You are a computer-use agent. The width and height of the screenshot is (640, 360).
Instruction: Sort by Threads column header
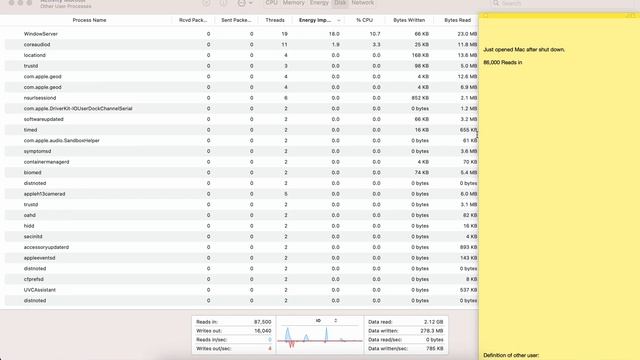pyautogui.click(x=275, y=20)
